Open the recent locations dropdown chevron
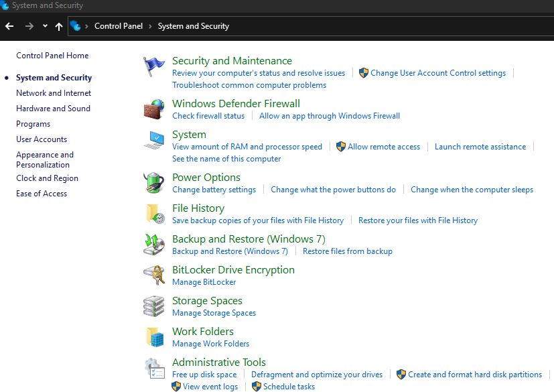554x392 pixels. click(x=44, y=25)
